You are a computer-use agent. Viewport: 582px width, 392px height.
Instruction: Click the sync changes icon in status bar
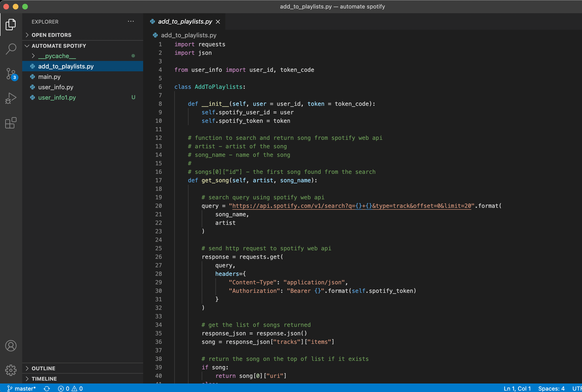(x=47, y=388)
